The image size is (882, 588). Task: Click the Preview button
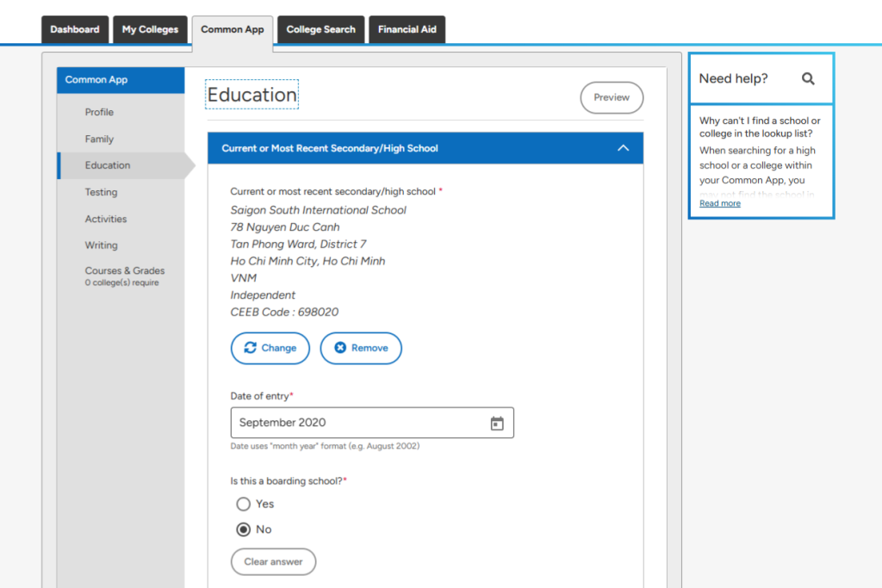[x=612, y=97]
